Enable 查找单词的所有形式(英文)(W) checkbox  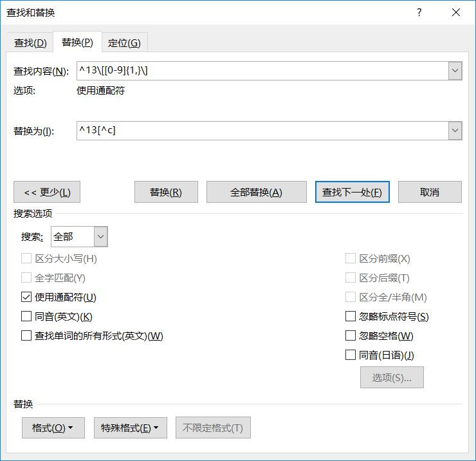(x=26, y=336)
